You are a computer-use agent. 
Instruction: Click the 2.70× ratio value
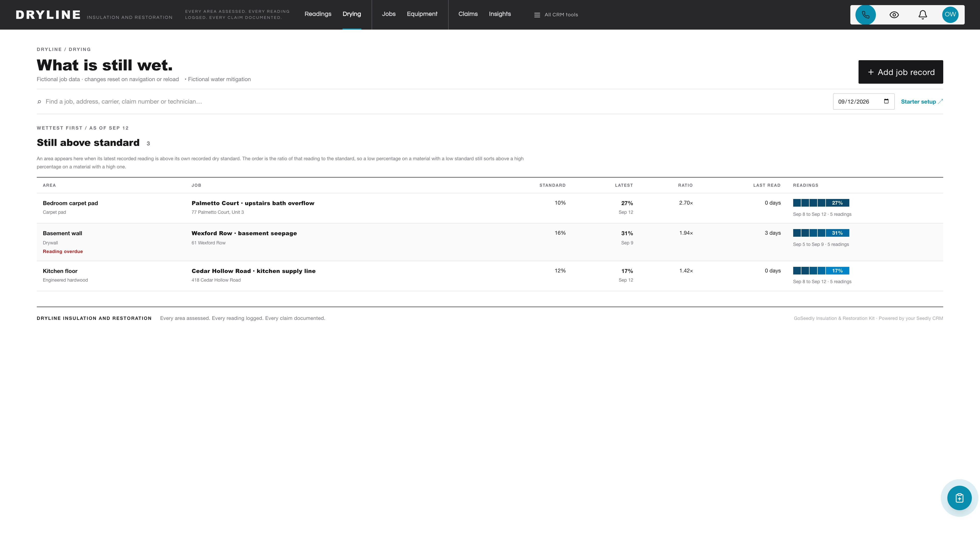coord(686,203)
